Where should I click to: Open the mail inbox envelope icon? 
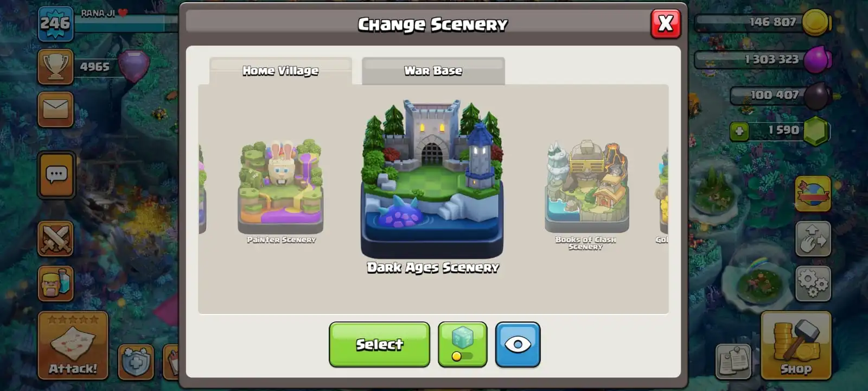(x=55, y=110)
